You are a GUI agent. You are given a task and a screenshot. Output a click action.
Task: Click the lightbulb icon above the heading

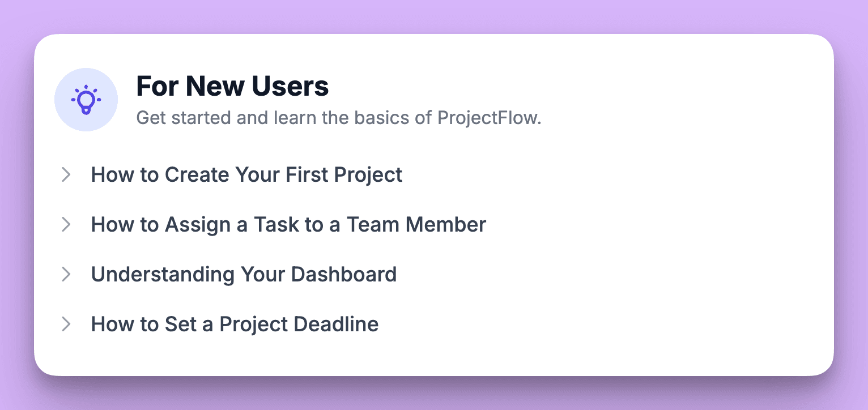(x=86, y=100)
